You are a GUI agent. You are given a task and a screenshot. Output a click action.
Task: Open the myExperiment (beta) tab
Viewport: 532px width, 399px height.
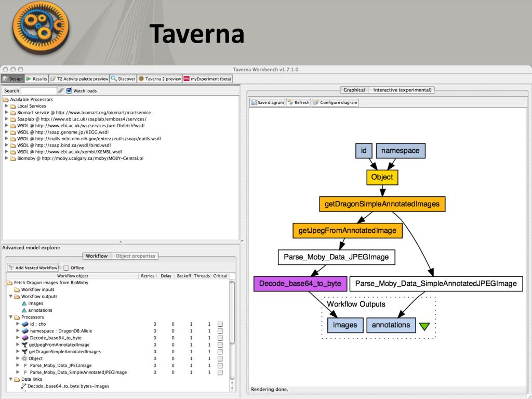(207, 79)
